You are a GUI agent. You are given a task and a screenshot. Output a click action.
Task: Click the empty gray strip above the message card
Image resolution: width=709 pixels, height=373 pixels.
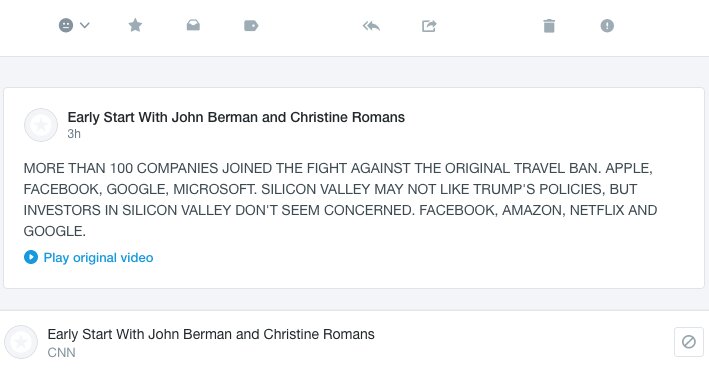click(354, 72)
